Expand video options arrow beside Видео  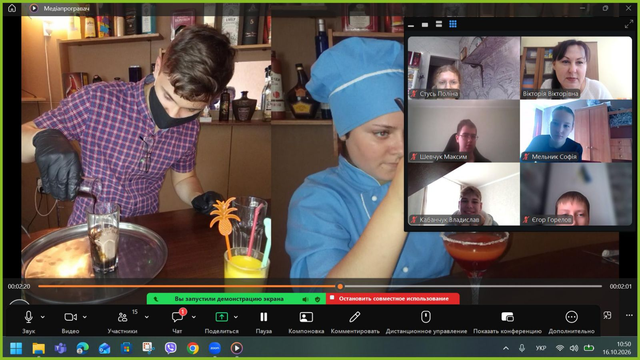[85, 317]
